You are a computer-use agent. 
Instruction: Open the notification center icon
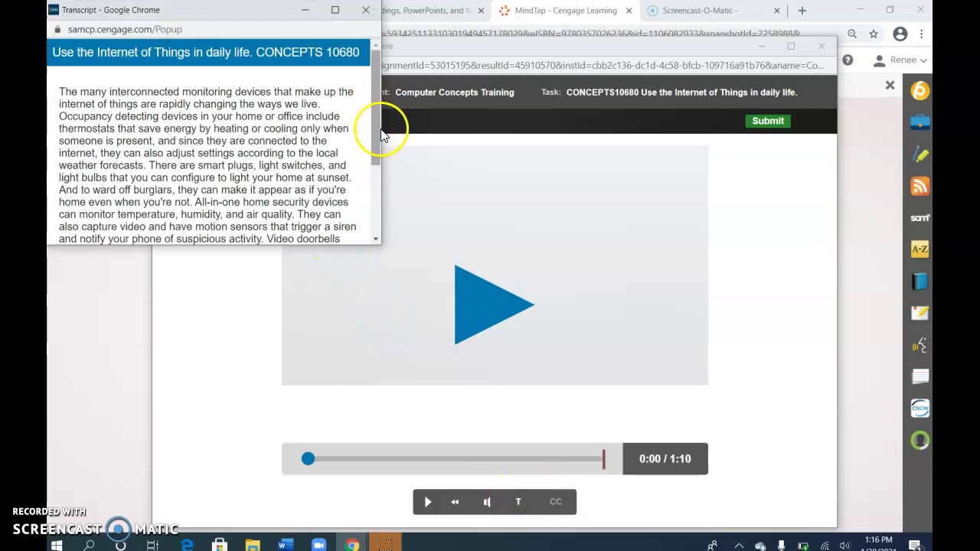pyautogui.click(x=914, y=546)
